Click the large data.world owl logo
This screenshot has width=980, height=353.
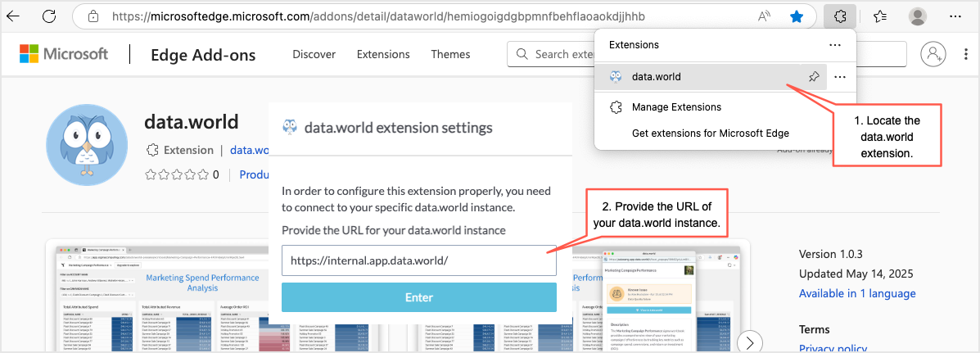(88, 145)
